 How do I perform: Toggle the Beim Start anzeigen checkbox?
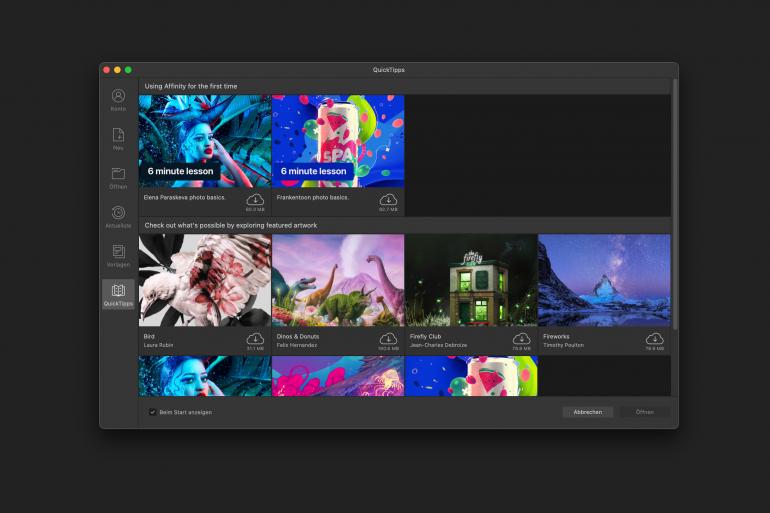coord(152,412)
